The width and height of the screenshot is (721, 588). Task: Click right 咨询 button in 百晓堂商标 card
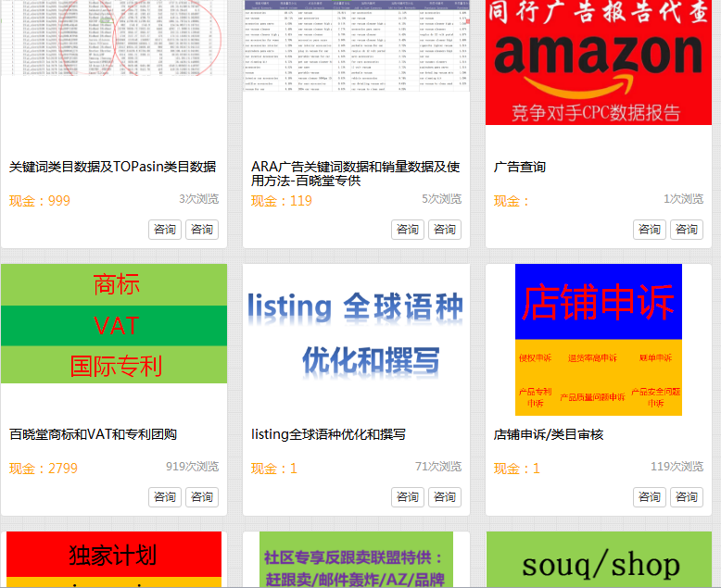click(202, 497)
